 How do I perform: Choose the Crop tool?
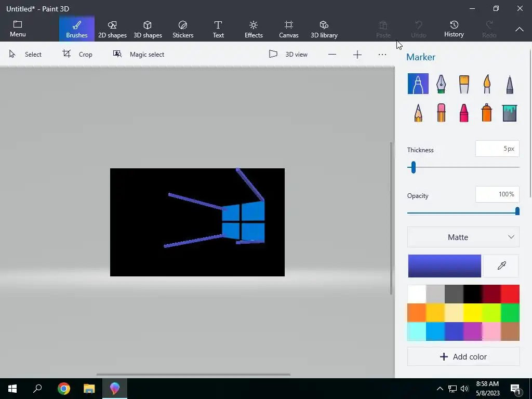coord(77,54)
